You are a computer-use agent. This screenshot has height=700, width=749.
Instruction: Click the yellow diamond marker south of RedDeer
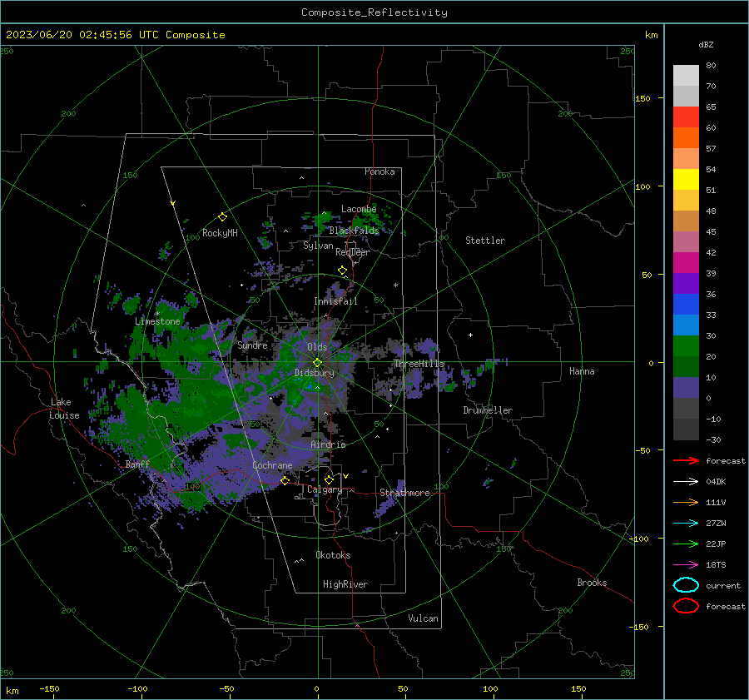tap(342, 271)
